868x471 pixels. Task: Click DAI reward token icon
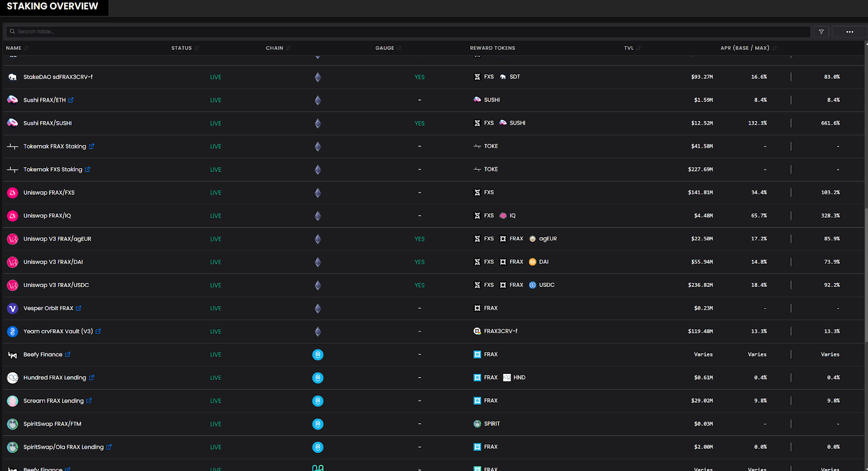click(x=532, y=262)
